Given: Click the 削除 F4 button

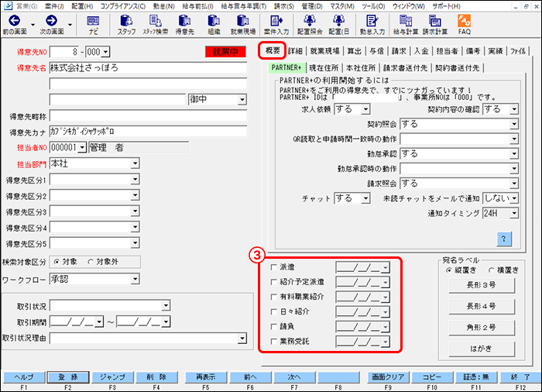Looking at the screenshot, I should (x=156, y=377).
